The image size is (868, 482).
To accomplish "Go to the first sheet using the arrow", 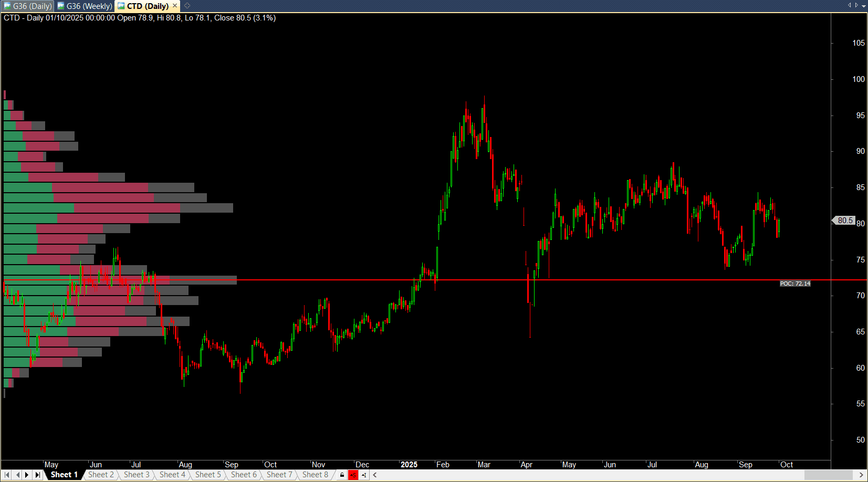I will (x=7, y=475).
